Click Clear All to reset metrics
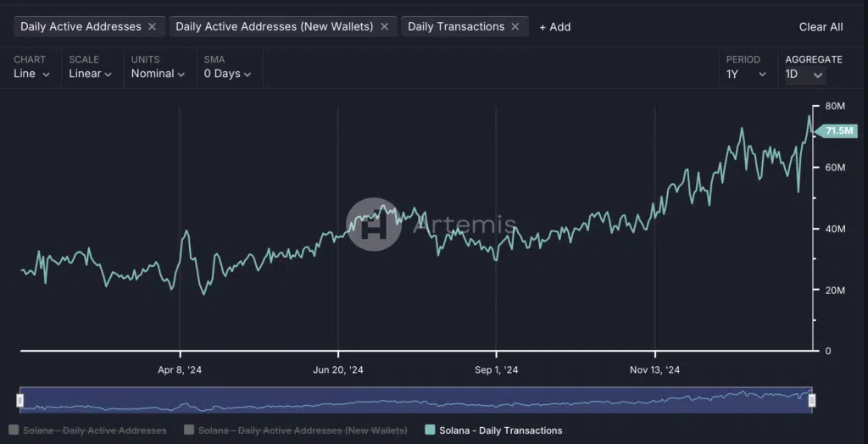 coord(821,27)
